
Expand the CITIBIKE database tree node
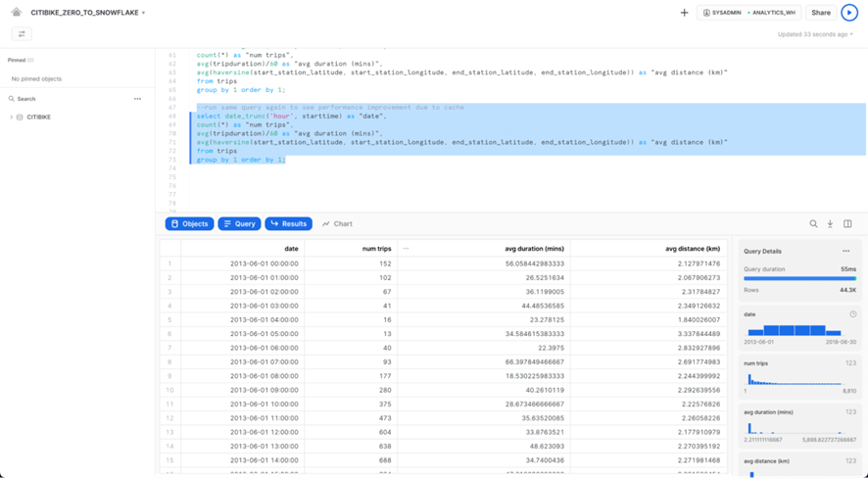point(12,118)
